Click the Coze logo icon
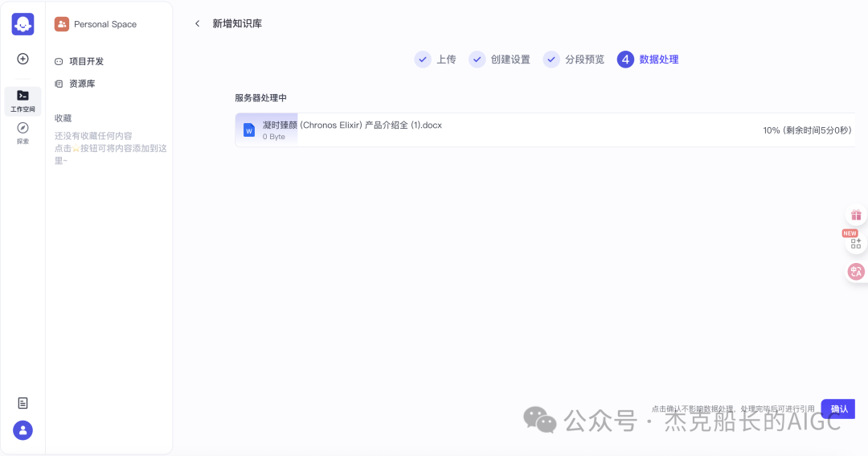Image resolution: width=868 pixels, height=456 pixels. tap(23, 24)
